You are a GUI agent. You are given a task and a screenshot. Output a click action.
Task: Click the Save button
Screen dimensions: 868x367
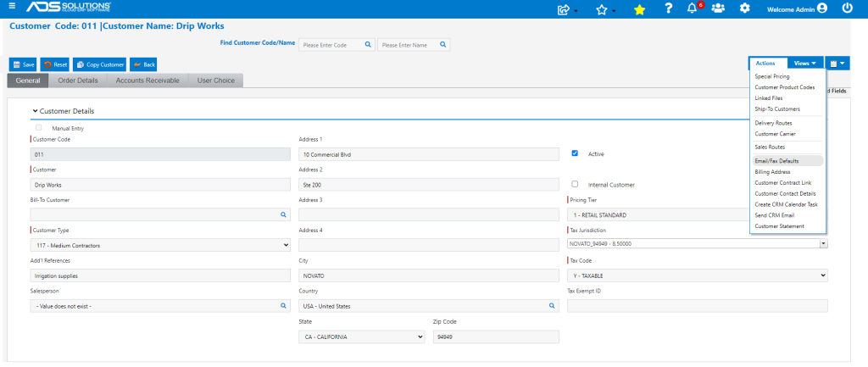[x=24, y=64]
